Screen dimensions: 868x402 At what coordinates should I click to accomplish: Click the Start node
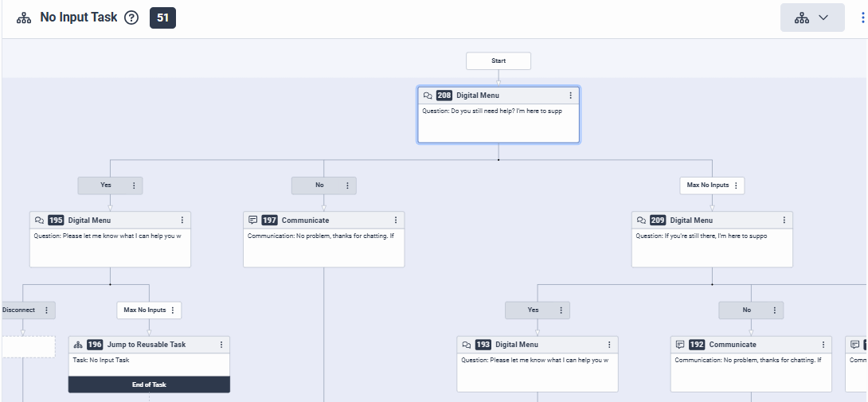click(499, 61)
